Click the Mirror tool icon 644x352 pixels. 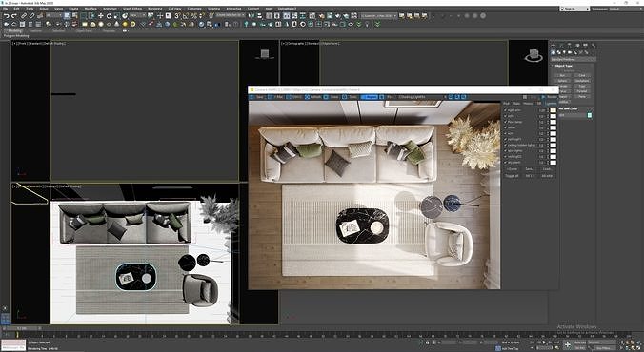click(251, 15)
